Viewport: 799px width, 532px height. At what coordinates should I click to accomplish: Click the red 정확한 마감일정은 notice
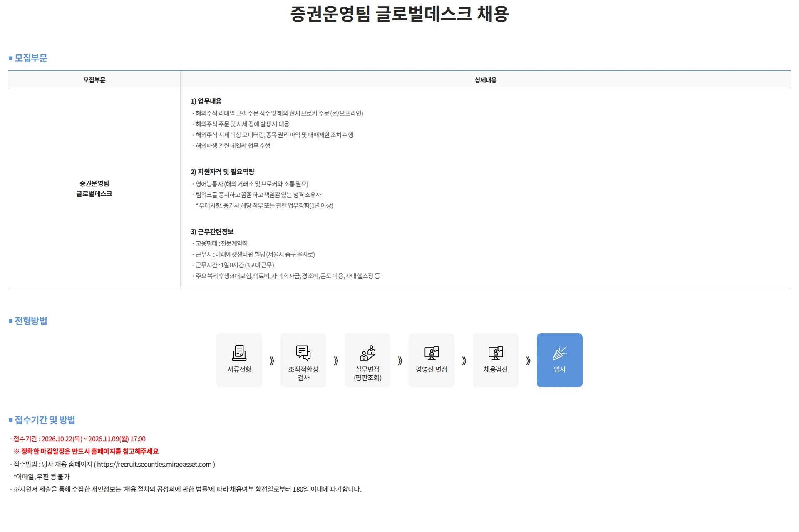point(86,451)
